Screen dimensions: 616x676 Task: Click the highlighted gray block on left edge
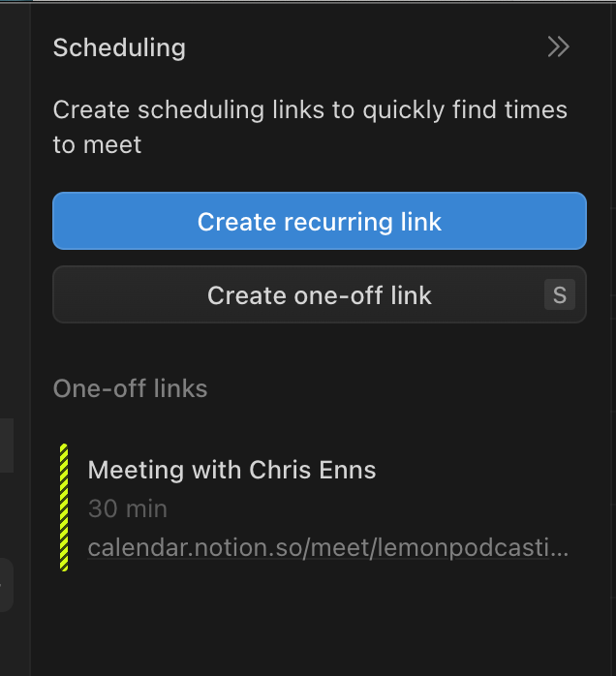6,446
